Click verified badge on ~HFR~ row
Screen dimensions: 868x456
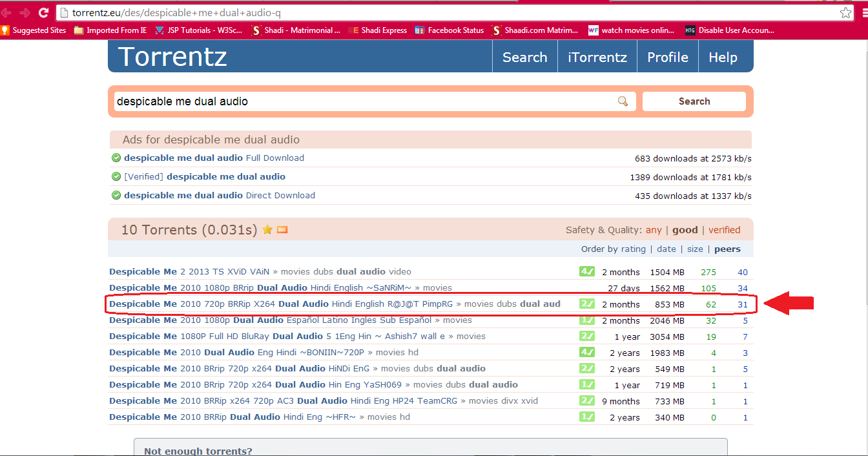point(587,417)
